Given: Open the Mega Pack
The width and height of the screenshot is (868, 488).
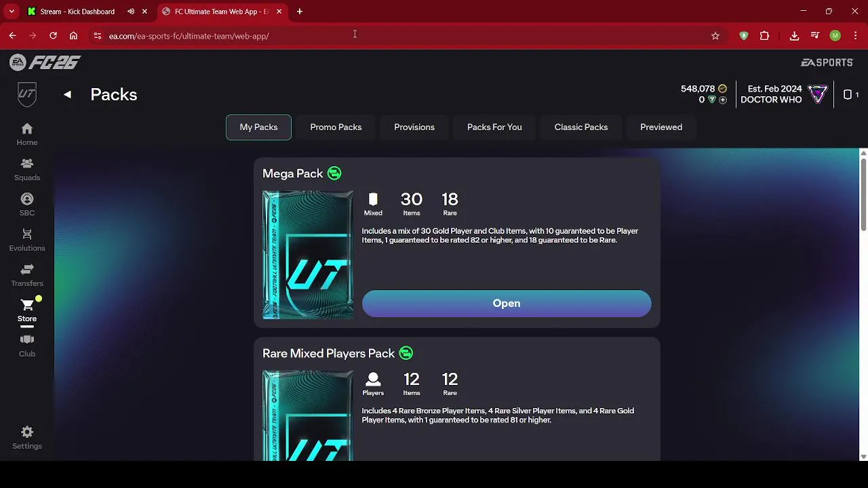Looking at the screenshot, I should pos(507,304).
